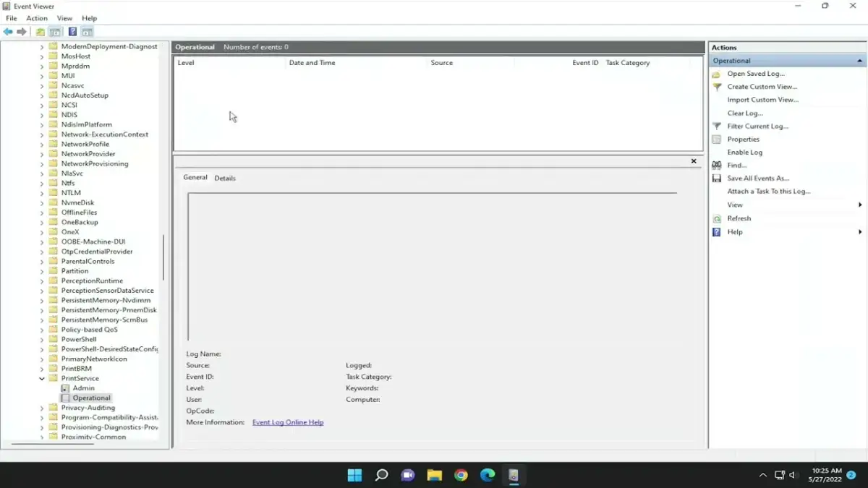
Task: Switch to the Details tab
Action: pyautogui.click(x=225, y=177)
